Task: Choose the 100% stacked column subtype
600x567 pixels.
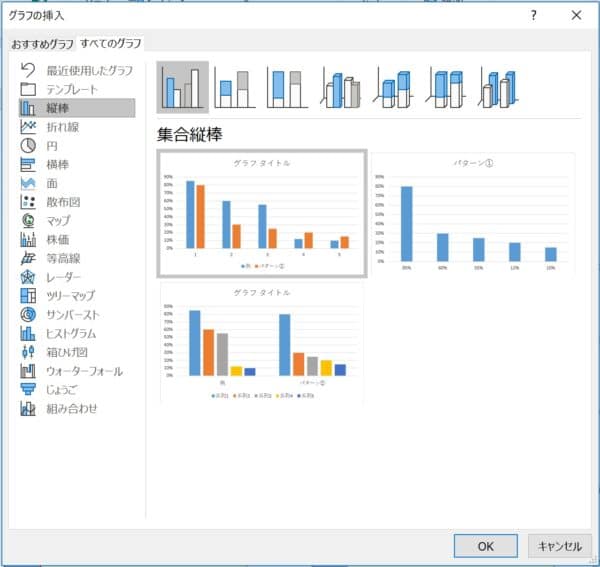Action: click(287, 88)
